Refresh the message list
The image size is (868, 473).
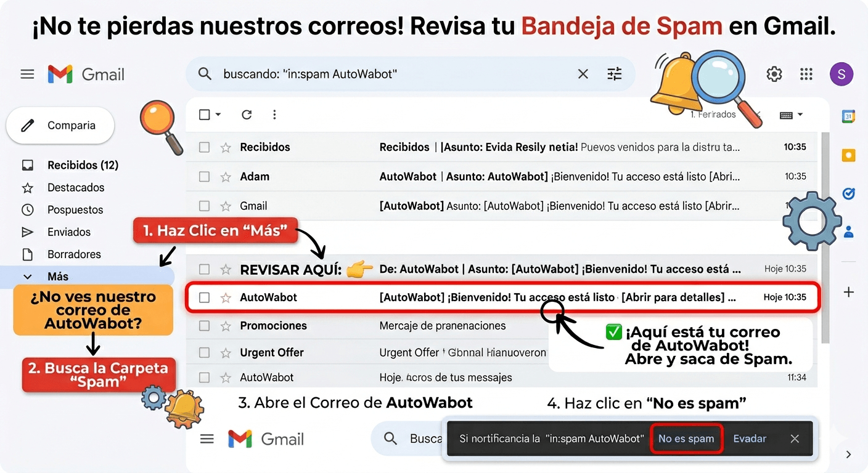click(247, 115)
